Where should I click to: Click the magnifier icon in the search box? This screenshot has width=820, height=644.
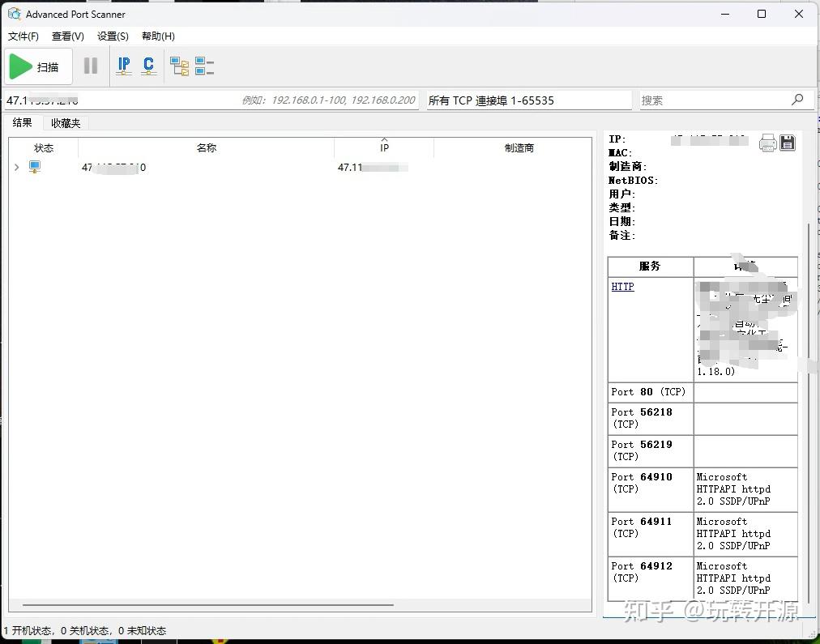coord(797,100)
